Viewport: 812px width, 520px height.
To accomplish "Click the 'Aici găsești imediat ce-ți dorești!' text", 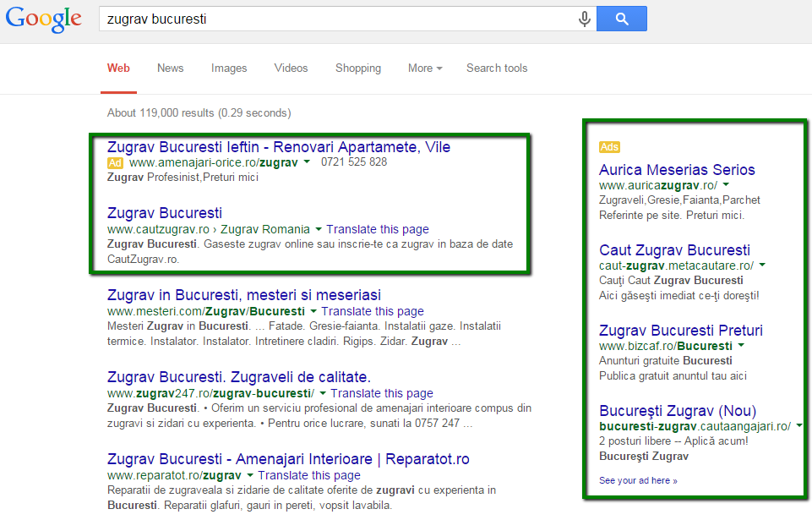I will point(678,296).
